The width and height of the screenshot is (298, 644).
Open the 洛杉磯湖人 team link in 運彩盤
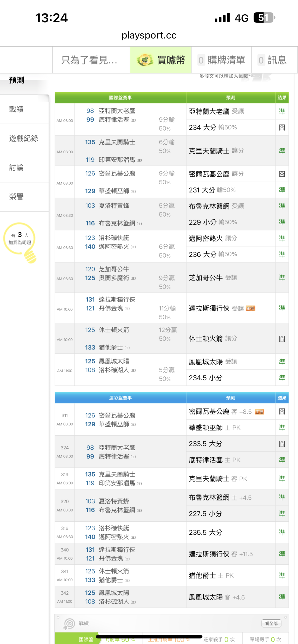pos(114,602)
